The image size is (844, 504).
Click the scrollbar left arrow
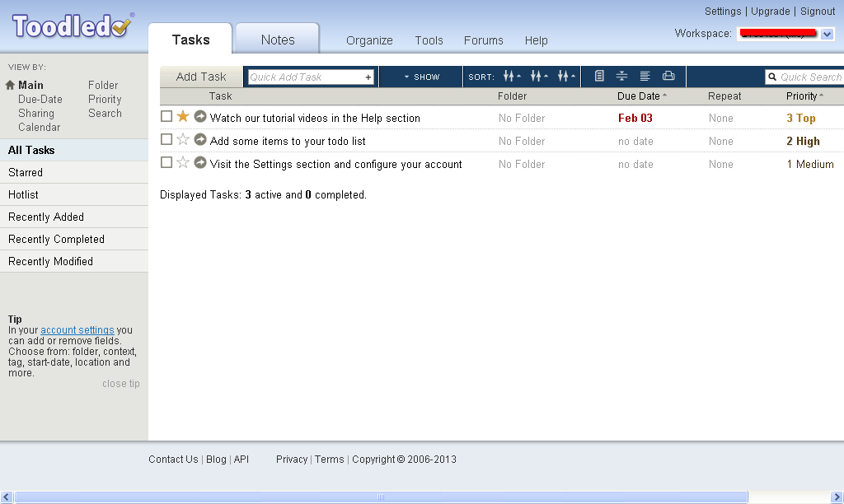coord(7,497)
